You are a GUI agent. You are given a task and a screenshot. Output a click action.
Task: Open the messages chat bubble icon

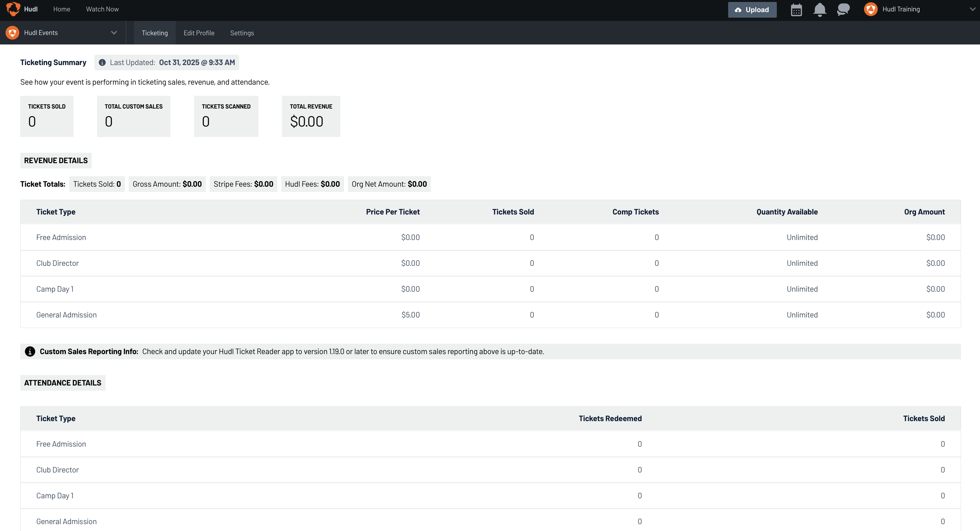843,9
